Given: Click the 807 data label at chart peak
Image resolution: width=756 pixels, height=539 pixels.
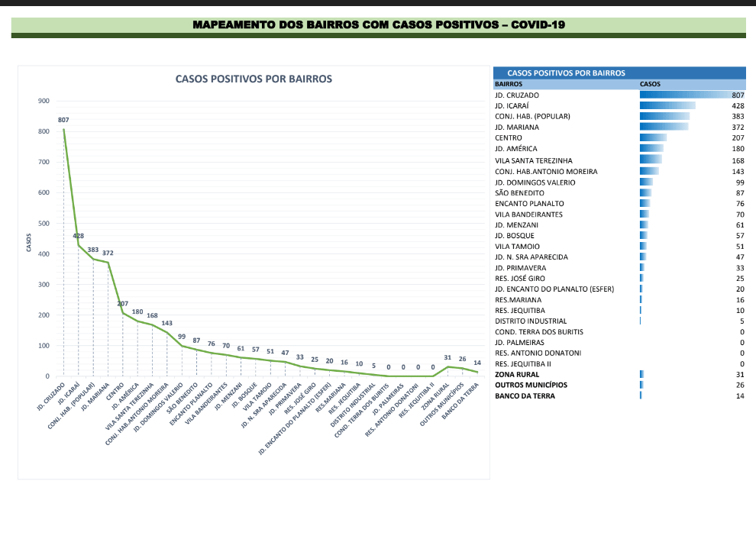Looking at the screenshot, I should pos(63,120).
